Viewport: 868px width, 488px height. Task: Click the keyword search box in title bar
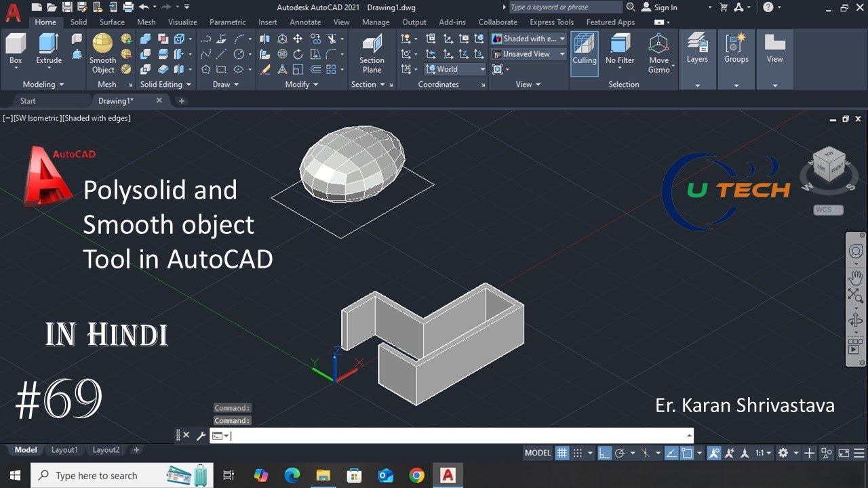click(564, 7)
